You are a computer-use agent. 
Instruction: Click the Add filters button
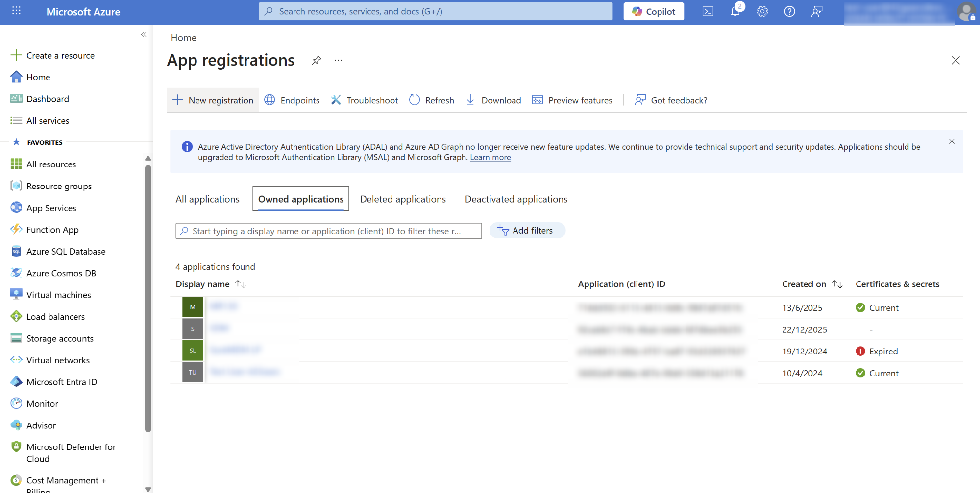pos(527,231)
